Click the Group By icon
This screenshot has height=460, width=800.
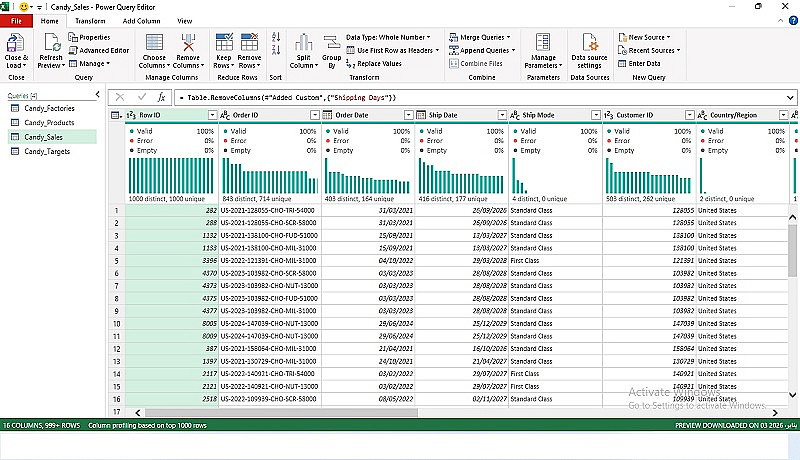332,42
